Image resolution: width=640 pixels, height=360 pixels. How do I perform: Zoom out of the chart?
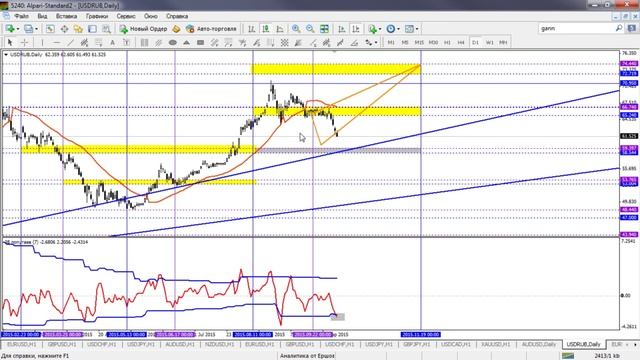click(x=310, y=29)
